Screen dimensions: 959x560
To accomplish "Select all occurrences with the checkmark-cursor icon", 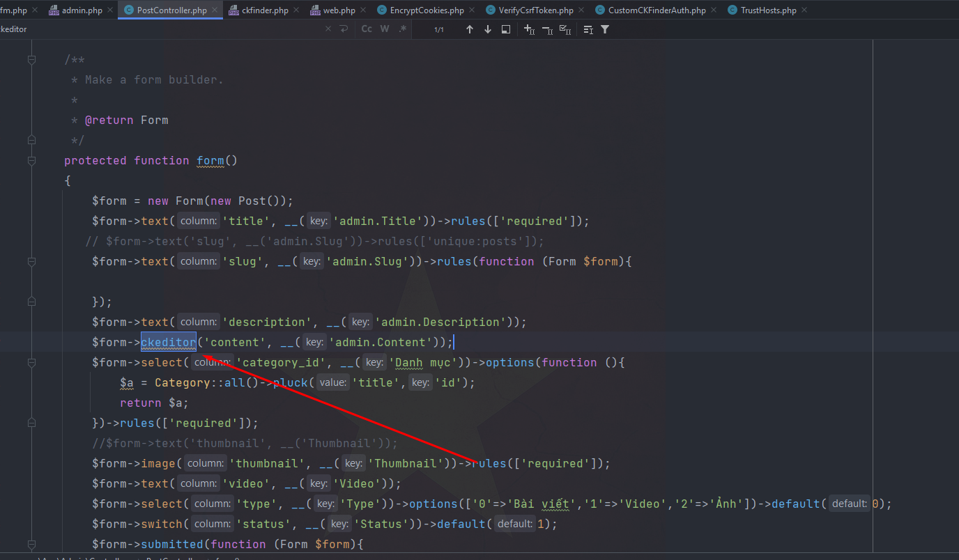I will (565, 29).
